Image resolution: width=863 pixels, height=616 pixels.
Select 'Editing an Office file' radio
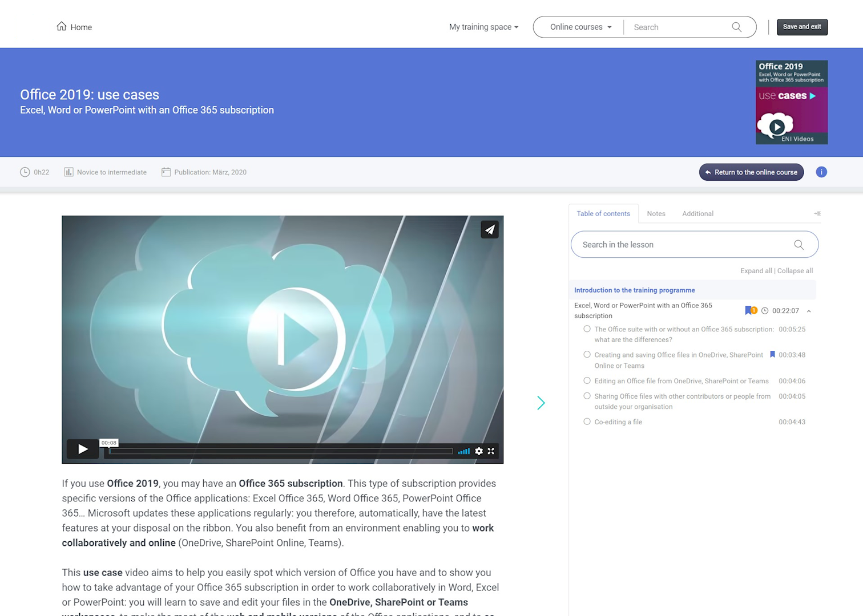pos(587,380)
